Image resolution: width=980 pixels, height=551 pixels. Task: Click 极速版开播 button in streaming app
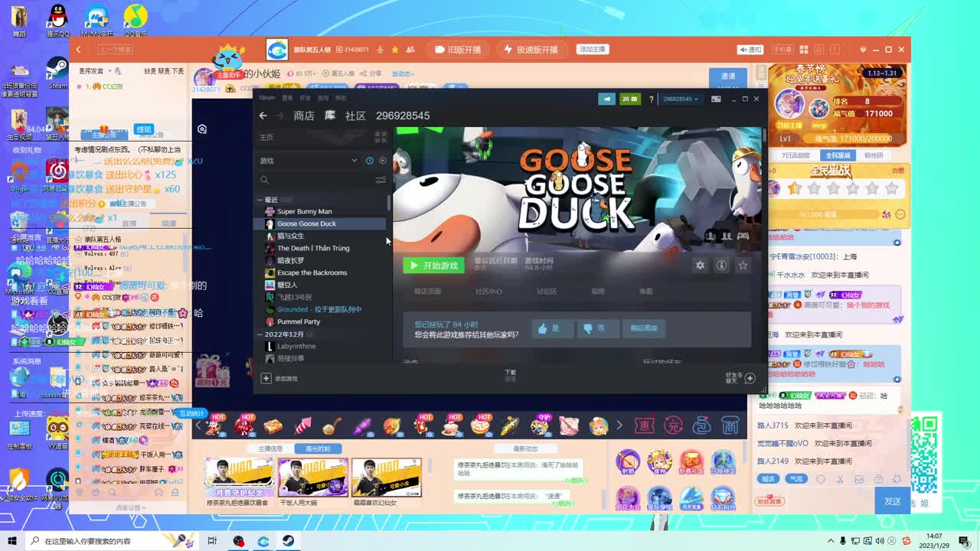coord(531,50)
